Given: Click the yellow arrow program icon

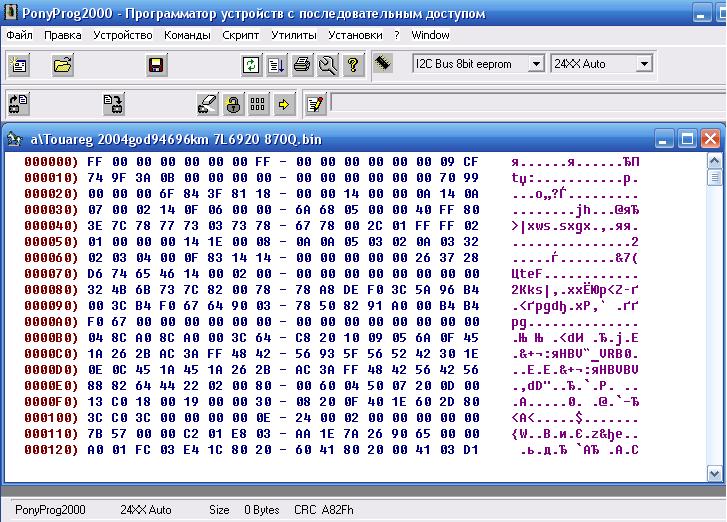Looking at the screenshot, I should click(283, 104).
